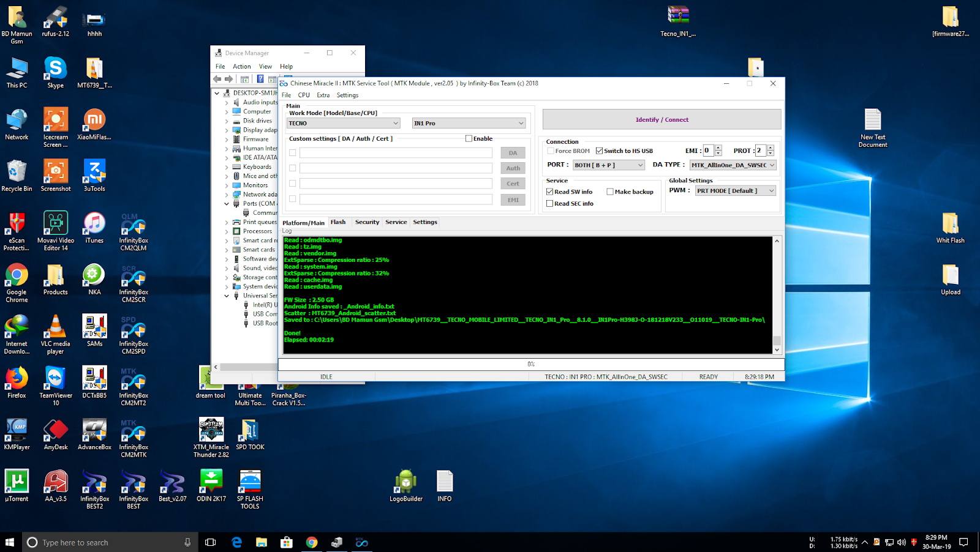Collapse Universal Serial Bus tree node
This screenshot has width=980, height=552.
pyautogui.click(x=227, y=296)
